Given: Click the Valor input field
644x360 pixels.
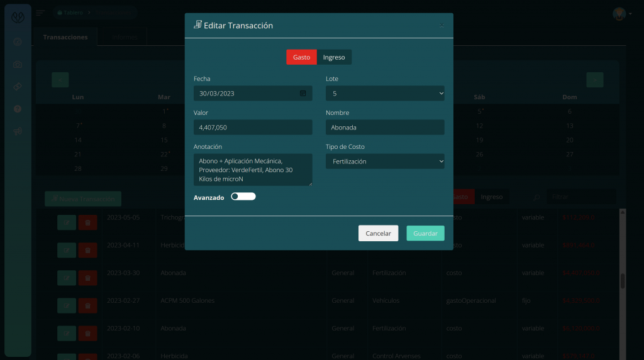Looking at the screenshot, I should click(x=253, y=128).
